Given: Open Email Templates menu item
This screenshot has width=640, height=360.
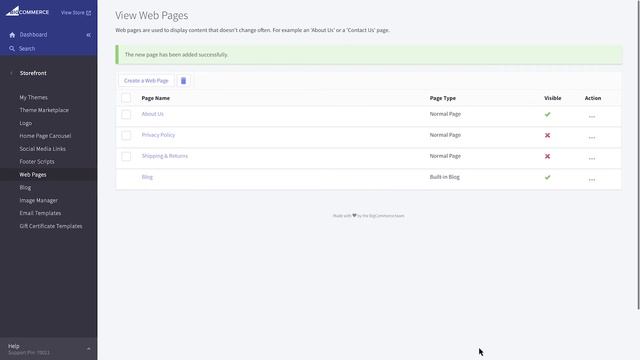Looking at the screenshot, I should [x=40, y=213].
